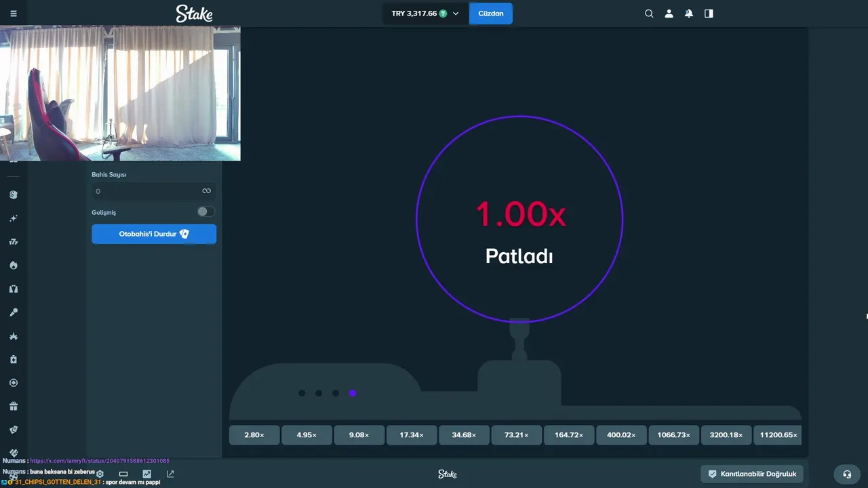Click the Bahis Sayısı label
The height and width of the screenshot is (488, 868).
tap(109, 174)
